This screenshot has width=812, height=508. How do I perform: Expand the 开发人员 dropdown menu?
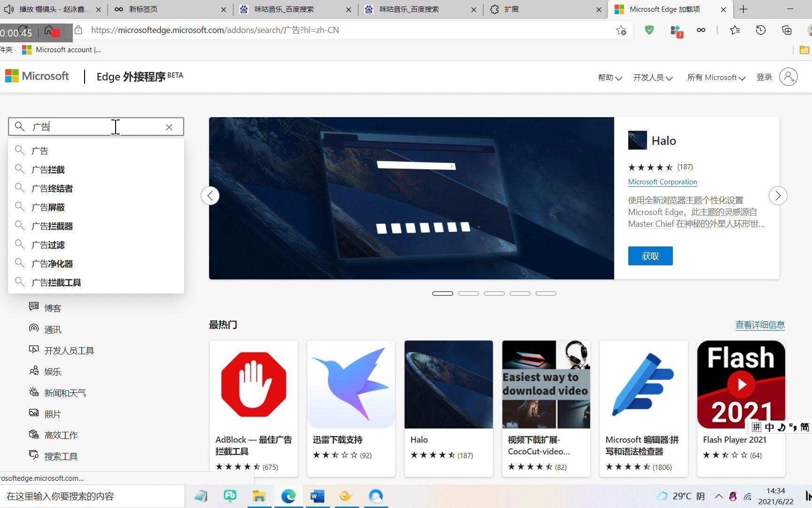point(653,78)
